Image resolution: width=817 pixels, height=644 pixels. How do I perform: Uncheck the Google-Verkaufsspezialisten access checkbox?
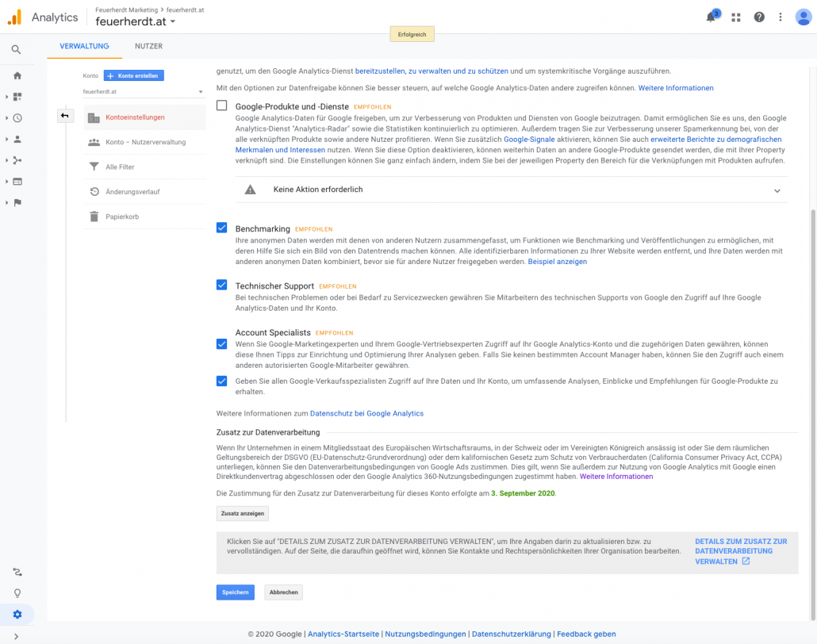pyautogui.click(x=222, y=381)
